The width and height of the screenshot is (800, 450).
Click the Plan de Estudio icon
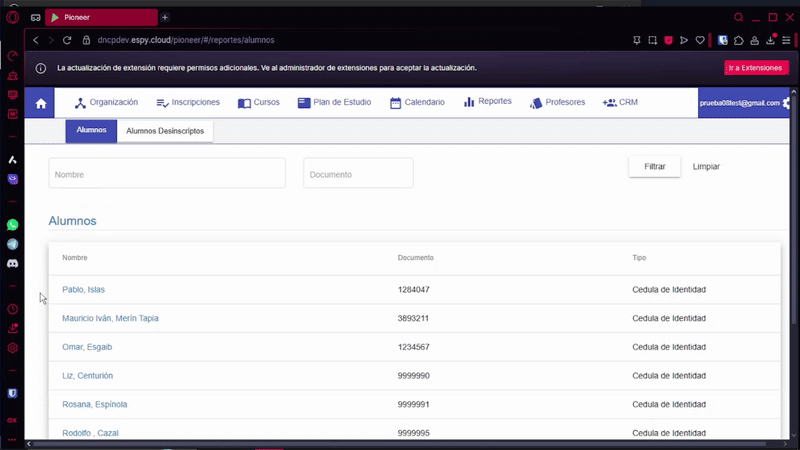pyautogui.click(x=305, y=103)
